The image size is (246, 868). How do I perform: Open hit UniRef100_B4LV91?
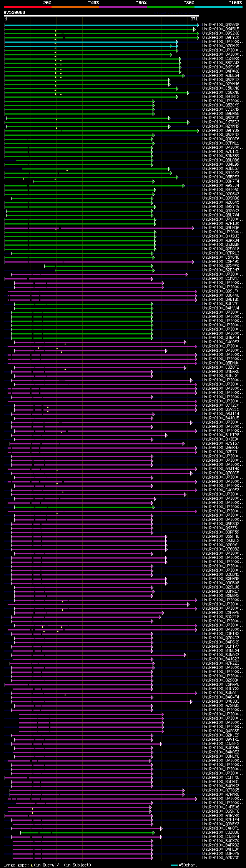[221, 304]
